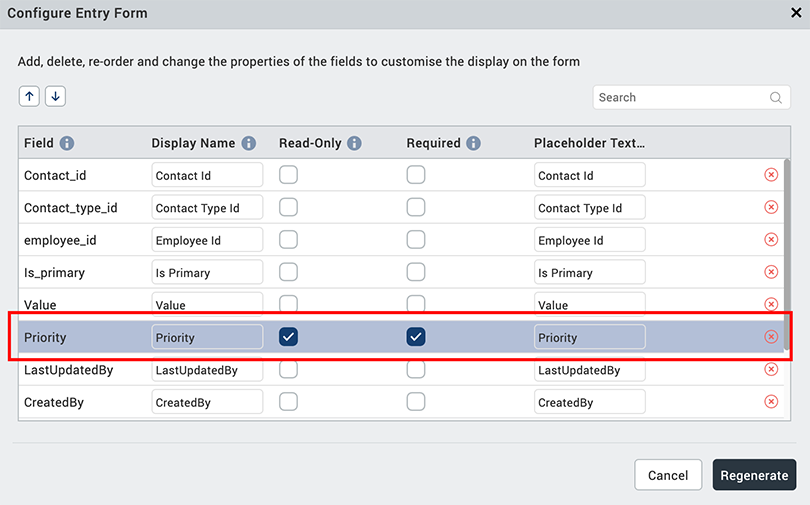
Task: Click info icon beside Display Name header
Action: point(249,143)
